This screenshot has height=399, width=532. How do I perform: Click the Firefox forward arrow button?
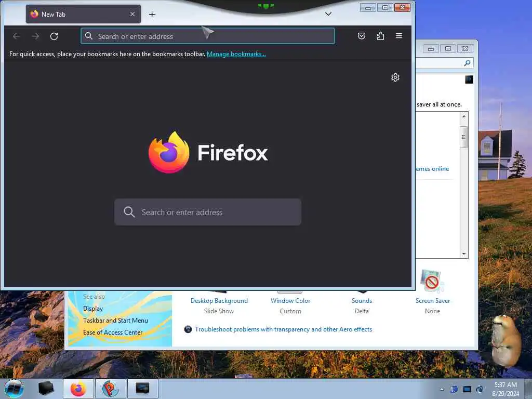click(x=35, y=36)
